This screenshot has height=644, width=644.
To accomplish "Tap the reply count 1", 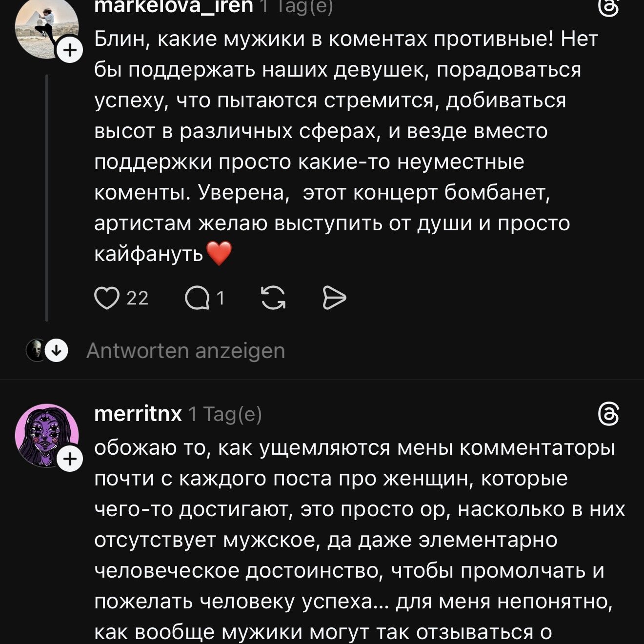I will [221, 298].
